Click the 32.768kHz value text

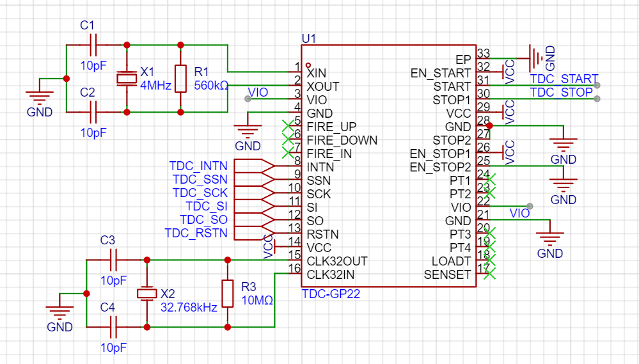coord(189,307)
